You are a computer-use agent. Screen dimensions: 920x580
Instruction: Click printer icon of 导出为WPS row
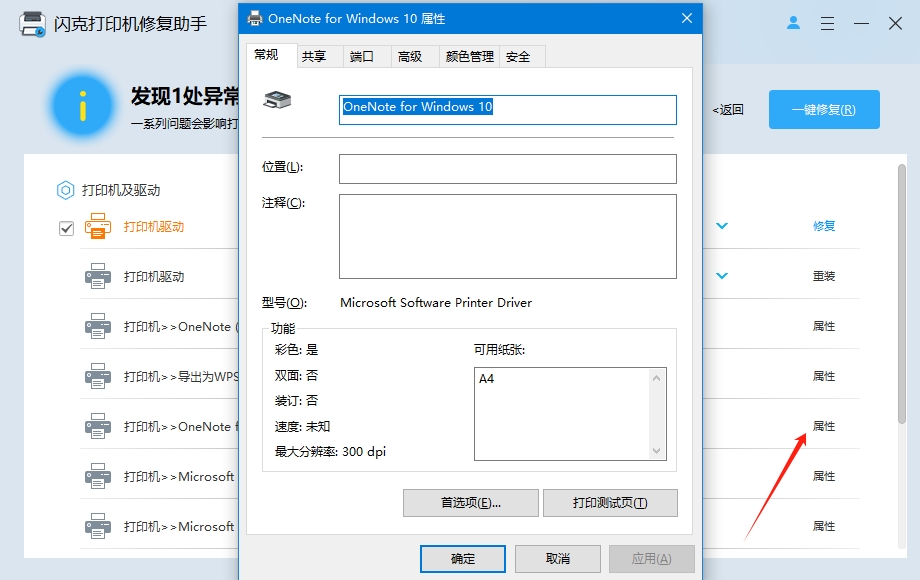98,376
